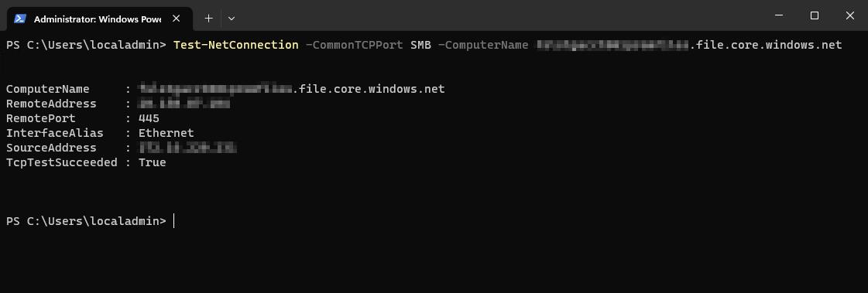Click the SMB argument in the command

420,45
